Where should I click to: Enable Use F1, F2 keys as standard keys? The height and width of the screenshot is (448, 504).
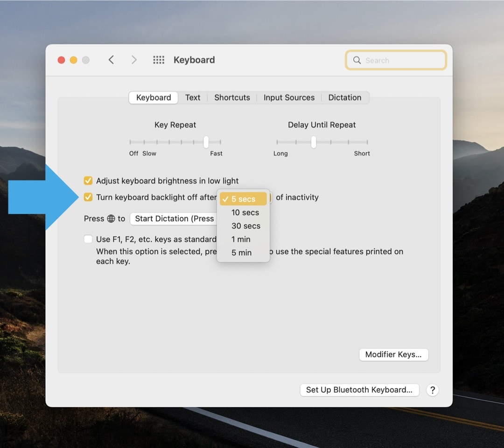[88, 239]
